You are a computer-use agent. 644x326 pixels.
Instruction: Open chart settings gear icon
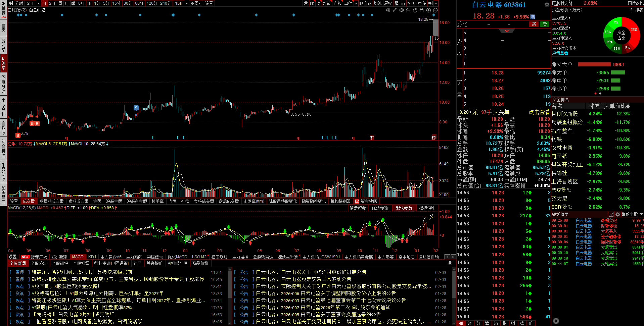388,10
